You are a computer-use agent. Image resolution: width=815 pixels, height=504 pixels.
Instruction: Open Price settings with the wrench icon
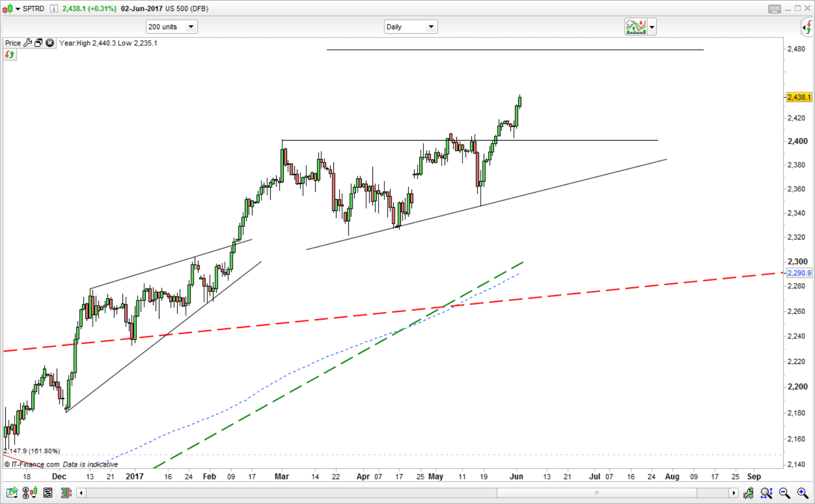coord(29,43)
